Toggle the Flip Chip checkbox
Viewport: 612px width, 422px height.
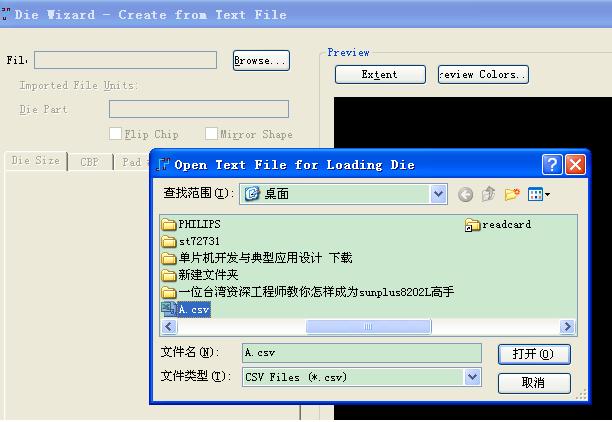coord(116,134)
